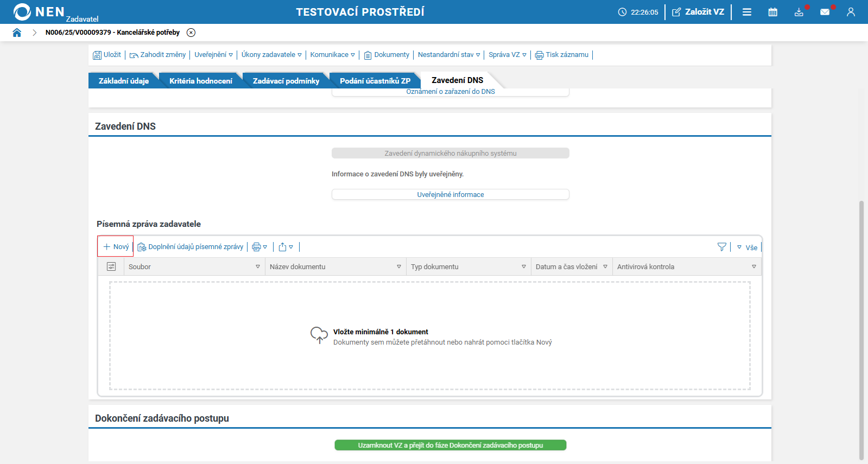The height and width of the screenshot is (464, 868).
Task: Open the hamburger menu icon
Action: [x=747, y=12]
